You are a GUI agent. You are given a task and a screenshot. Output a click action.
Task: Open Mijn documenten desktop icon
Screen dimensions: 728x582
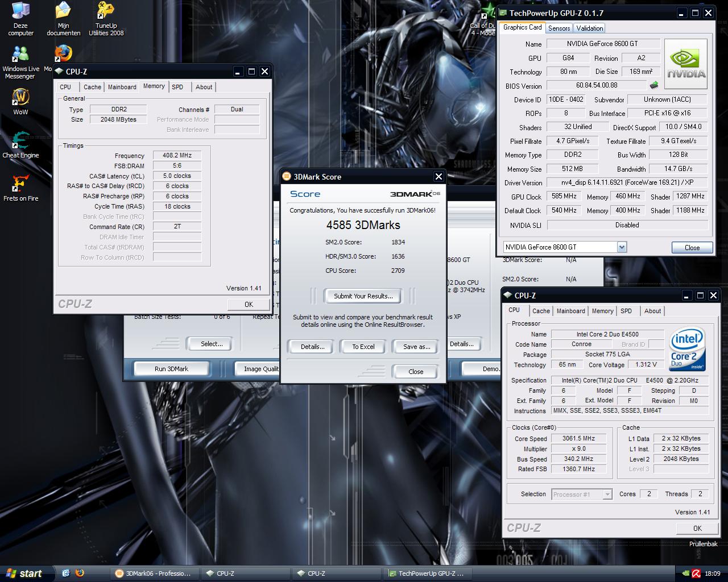coord(63,19)
